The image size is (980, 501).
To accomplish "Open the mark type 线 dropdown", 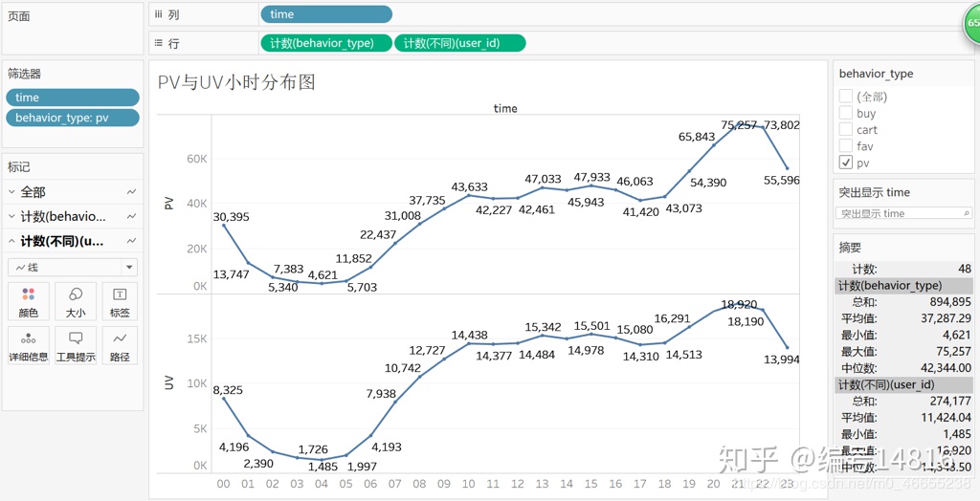I will (x=73, y=268).
